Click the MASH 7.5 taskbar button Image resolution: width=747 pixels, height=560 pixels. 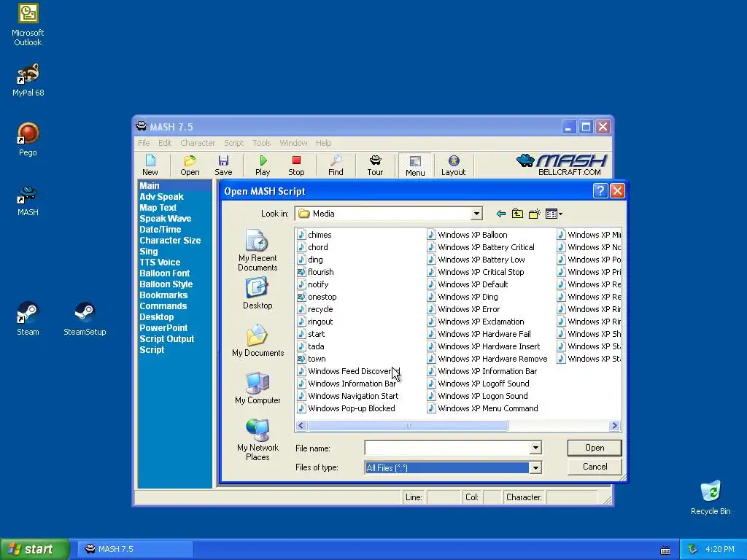point(135,549)
